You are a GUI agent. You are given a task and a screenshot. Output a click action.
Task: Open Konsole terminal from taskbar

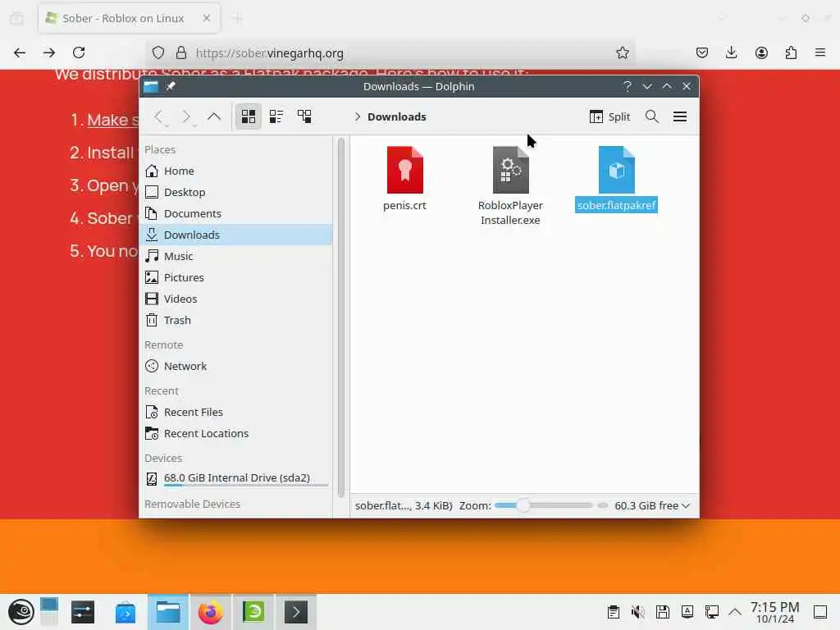point(295,612)
